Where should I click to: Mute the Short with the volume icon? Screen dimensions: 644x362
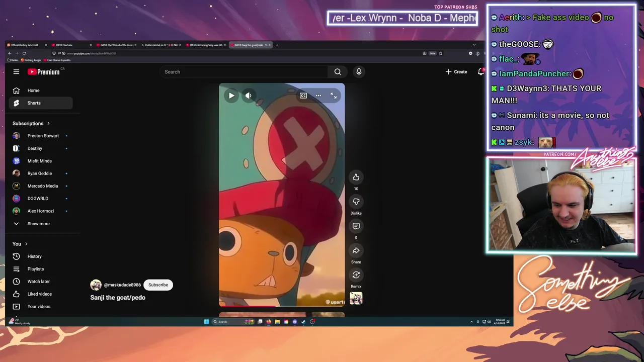click(x=249, y=96)
